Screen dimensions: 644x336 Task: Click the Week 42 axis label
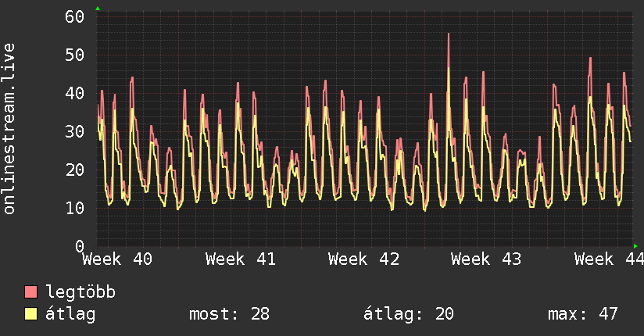coord(363,259)
